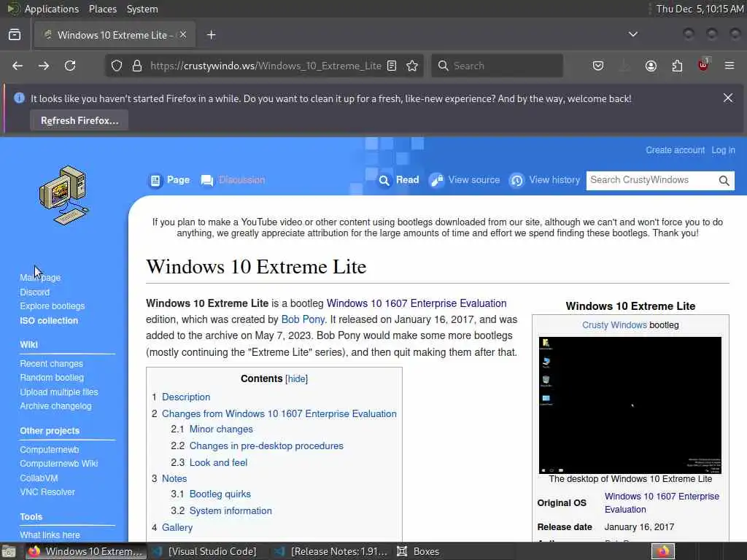Viewport: 747px width, 560px height.
Task: Jump to 2.1 Minor changes section
Action: coord(221,429)
